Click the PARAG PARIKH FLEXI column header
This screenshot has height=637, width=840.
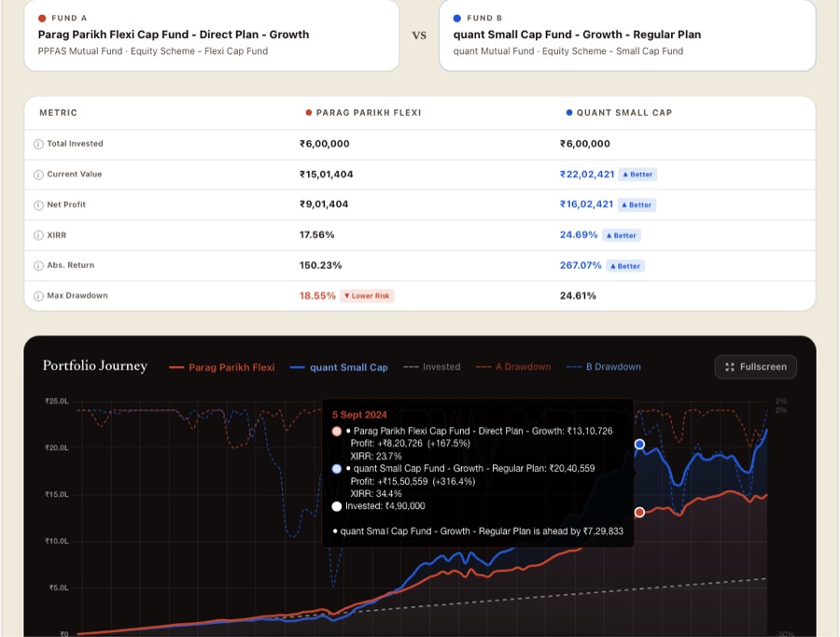point(363,113)
